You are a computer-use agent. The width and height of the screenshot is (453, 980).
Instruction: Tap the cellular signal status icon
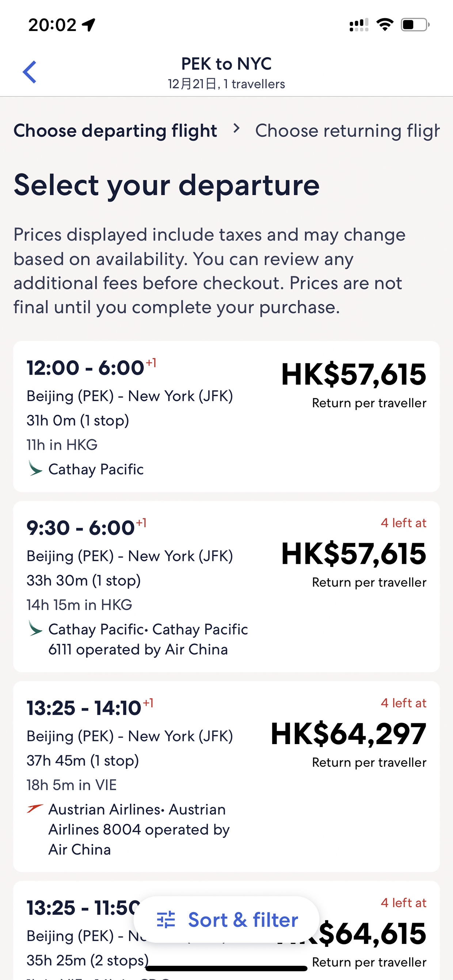[359, 25]
